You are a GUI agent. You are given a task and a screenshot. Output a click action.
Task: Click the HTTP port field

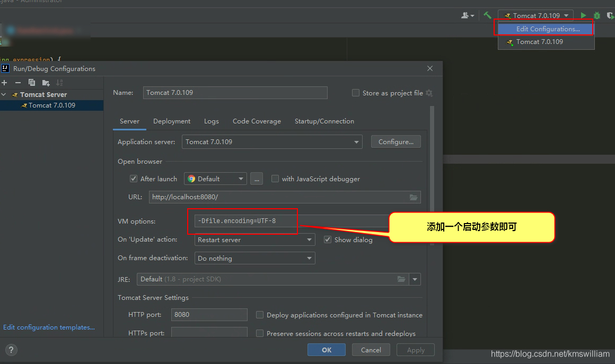point(209,315)
